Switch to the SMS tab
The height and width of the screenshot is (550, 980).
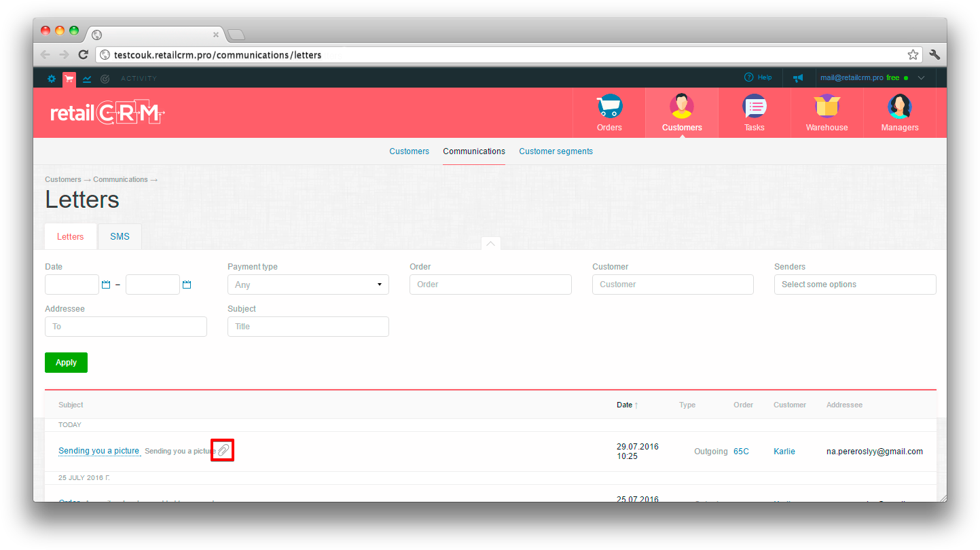point(120,236)
